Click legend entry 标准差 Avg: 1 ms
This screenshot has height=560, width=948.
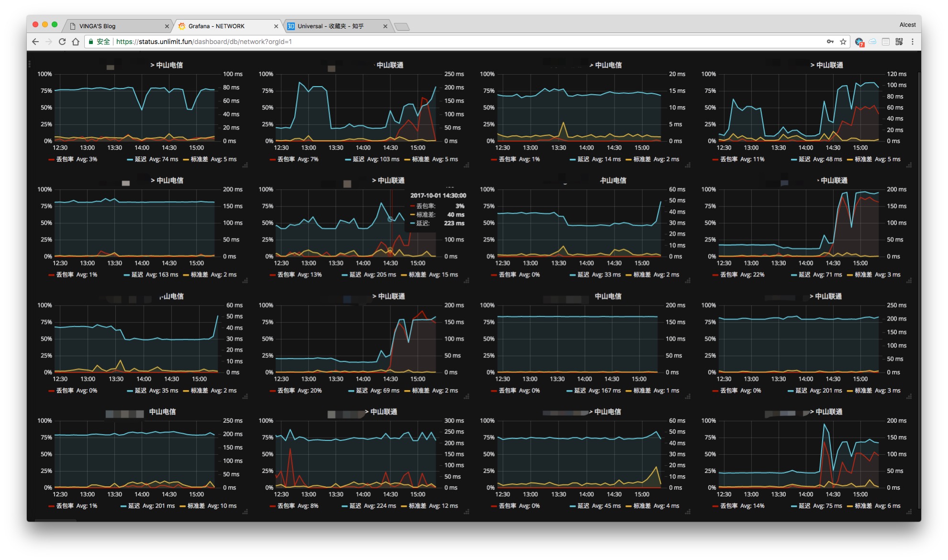[x=653, y=391]
